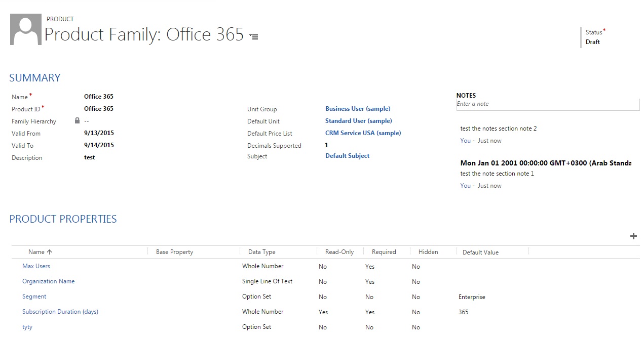Open the Default Subject link
Viewport: 644px width, 339px height.
(x=348, y=156)
